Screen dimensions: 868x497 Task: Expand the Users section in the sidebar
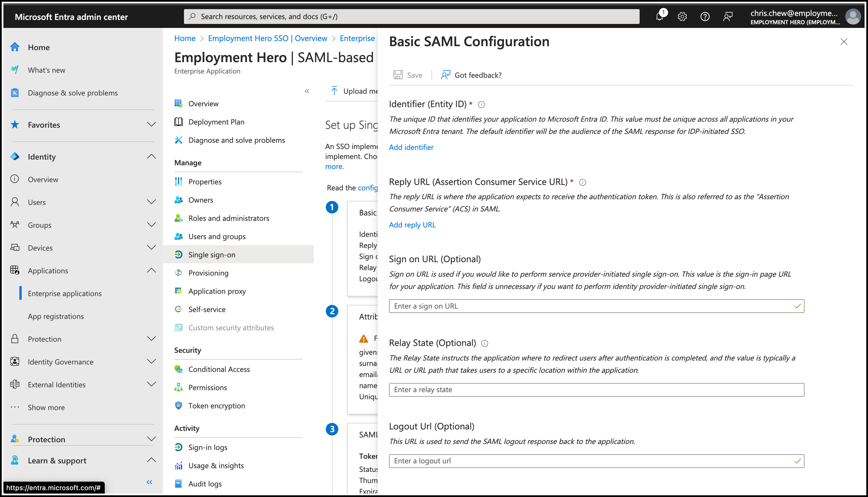pyautogui.click(x=152, y=202)
